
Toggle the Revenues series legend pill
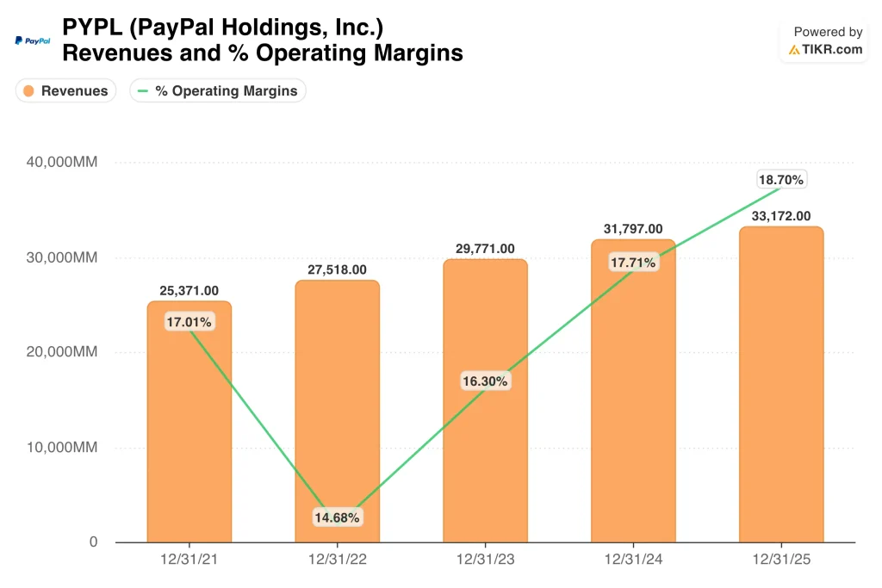pyautogui.click(x=65, y=91)
